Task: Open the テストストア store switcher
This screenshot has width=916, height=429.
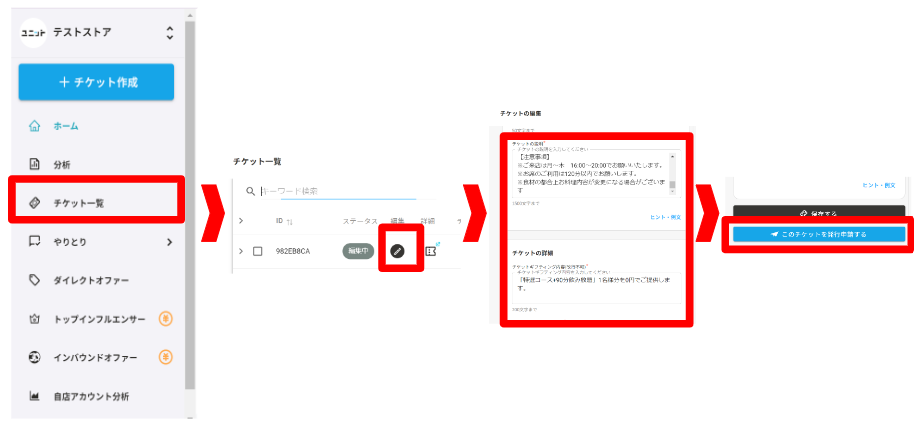Action: 169,33
